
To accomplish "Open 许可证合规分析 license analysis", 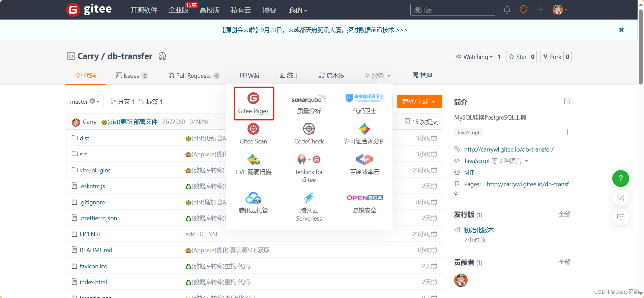I will tap(364, 134).
